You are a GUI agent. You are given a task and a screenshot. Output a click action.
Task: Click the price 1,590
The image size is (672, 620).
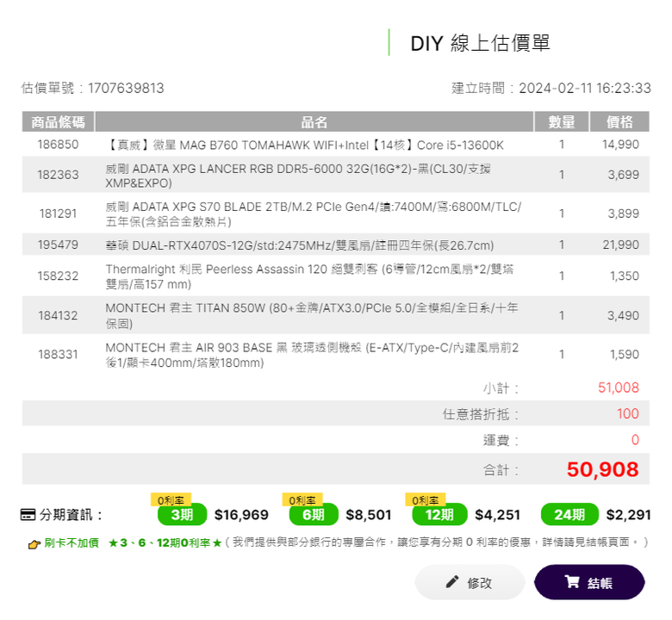tap(625, 354)
